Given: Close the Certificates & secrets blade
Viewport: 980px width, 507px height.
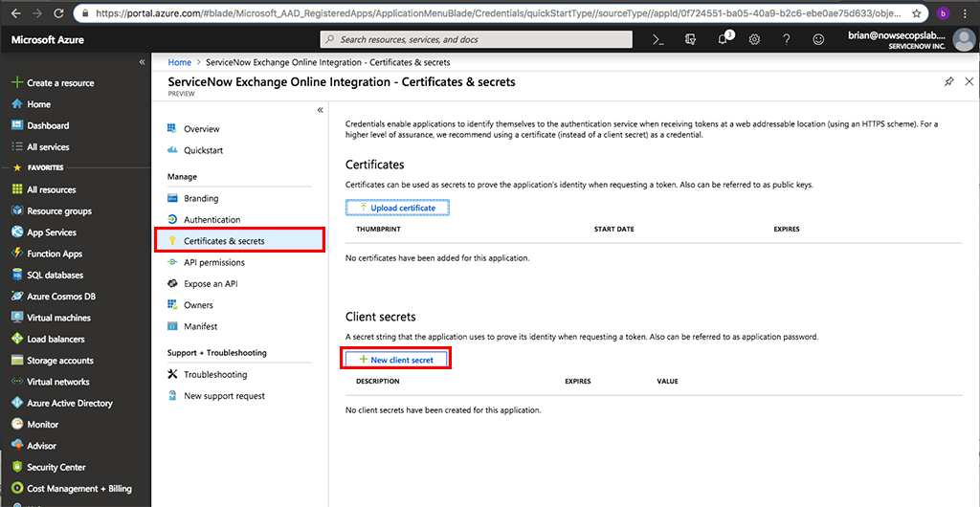Looking at the screenshot, I should point(969,82).
